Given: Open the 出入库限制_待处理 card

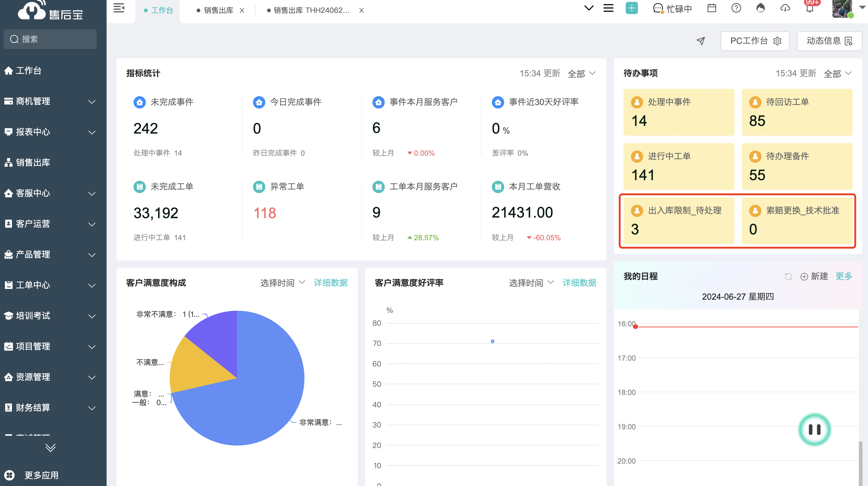Looking at the screenshot, I should (x=679, y=221).
